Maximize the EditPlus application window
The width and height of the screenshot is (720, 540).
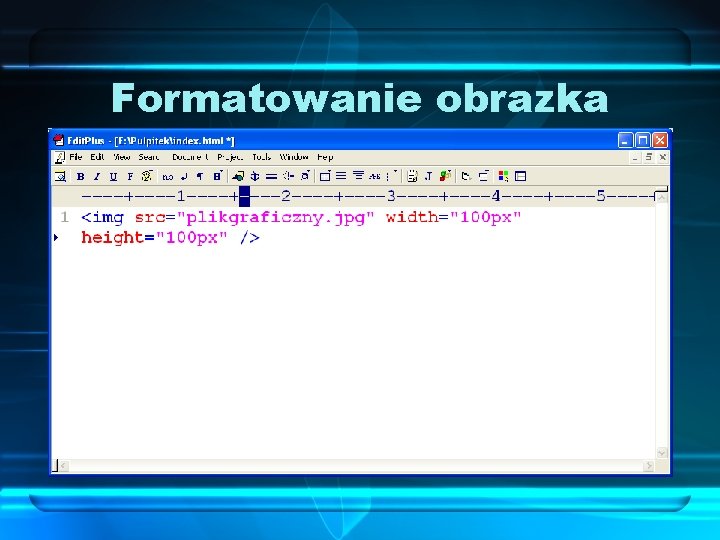coord(643,140)
